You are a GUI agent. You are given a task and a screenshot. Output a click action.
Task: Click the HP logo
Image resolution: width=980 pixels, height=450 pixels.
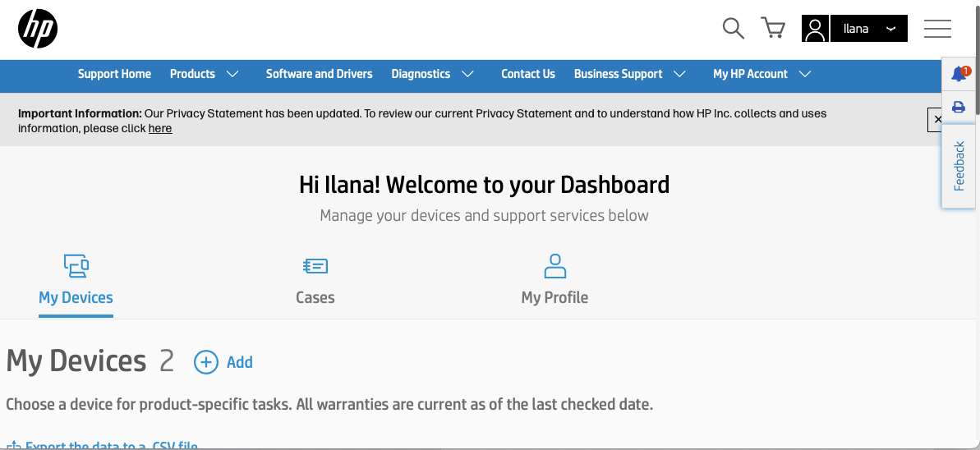38,29
